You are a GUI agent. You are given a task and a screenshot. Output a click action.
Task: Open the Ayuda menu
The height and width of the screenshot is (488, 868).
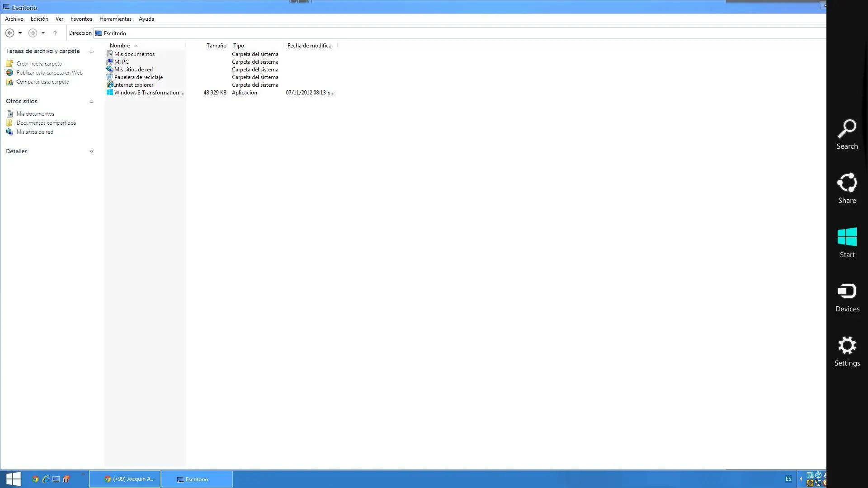coord(146,19)
